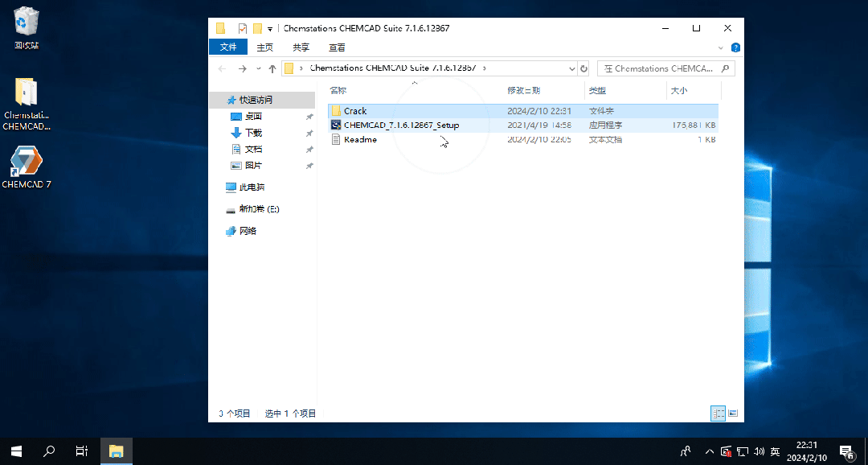Select the Chemstations CHEMCAD folder on desktop
Image resolution: width=868 pixels, height=465 pixels.
click(26, 105)
